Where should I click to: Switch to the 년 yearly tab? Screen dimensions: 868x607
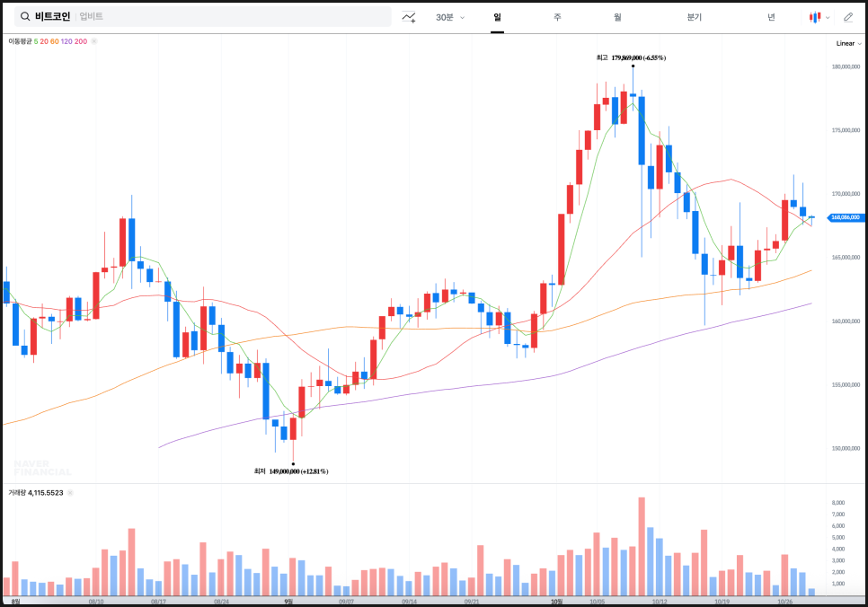(771, 17)
